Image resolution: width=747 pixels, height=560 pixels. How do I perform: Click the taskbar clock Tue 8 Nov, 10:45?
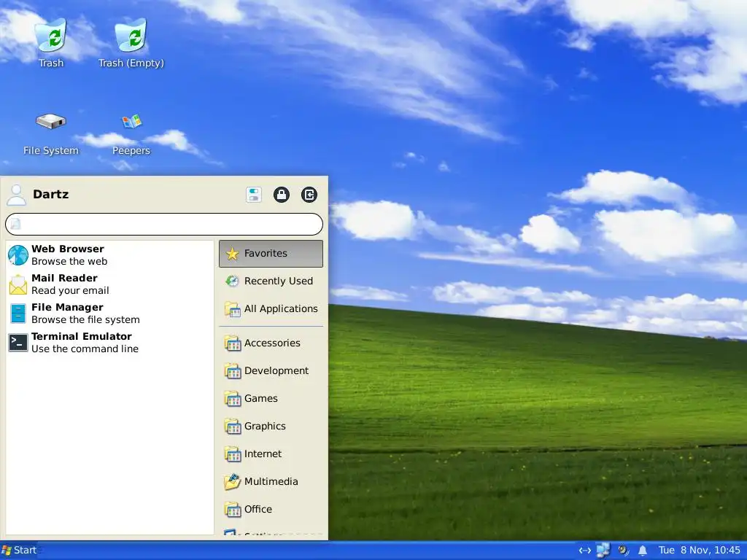(700, 551)
